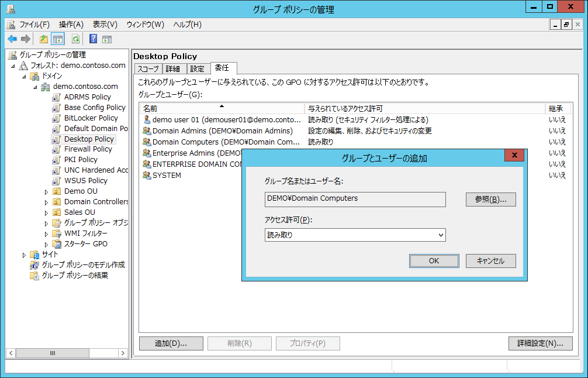Select the BitLocker Policy GPO in tree
The height and width of the screenshot is (378, 588).
pos(91,118)
